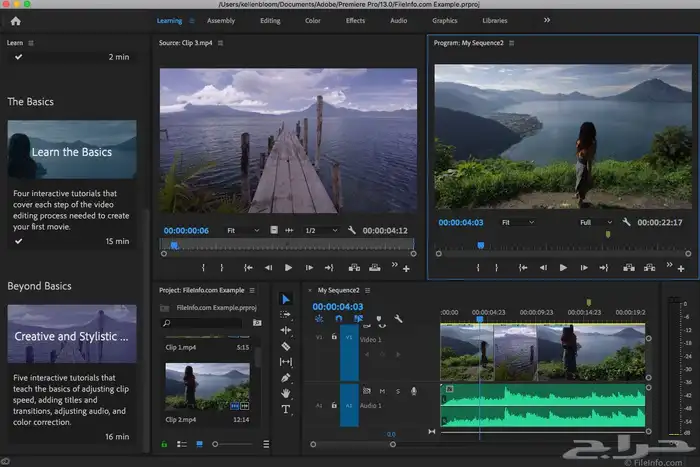Go to the Home screen icon
The width and height of the screenshot is (700, 467).
pos(16,21)
